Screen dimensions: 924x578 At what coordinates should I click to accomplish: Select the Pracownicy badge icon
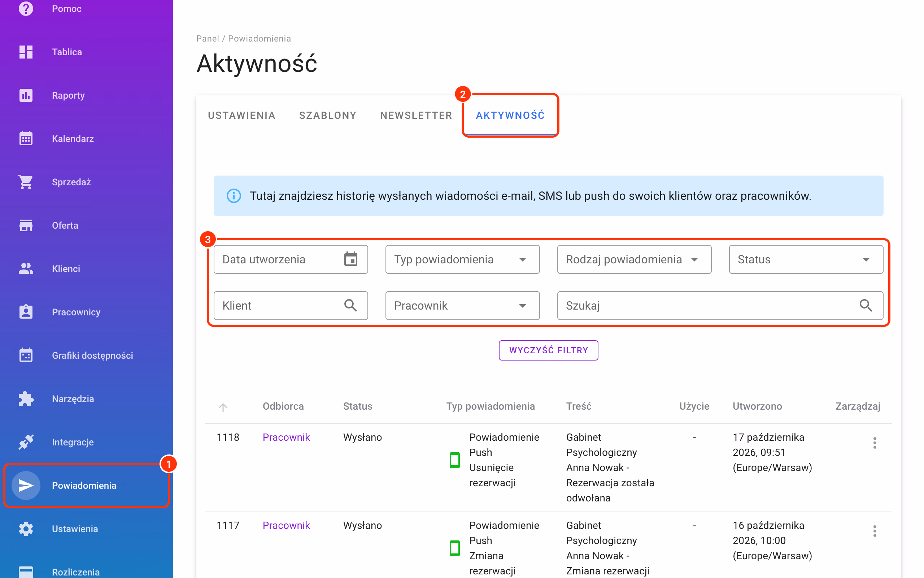click(26, 312)
